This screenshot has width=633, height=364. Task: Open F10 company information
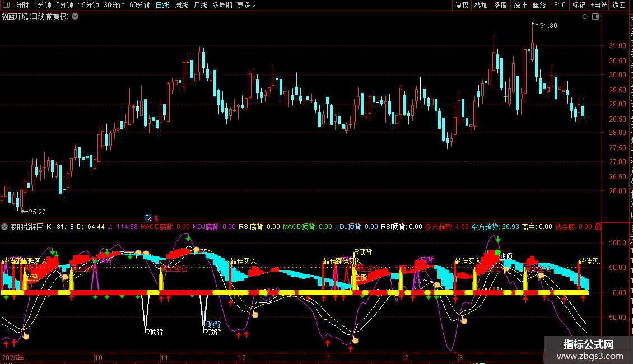tap(559, 6)
